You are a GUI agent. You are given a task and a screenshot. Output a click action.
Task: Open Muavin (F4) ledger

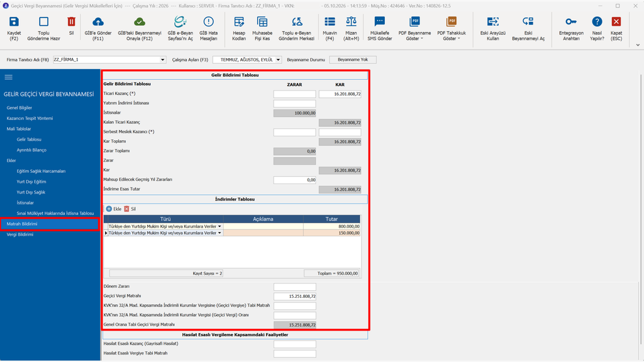(330, 28)
